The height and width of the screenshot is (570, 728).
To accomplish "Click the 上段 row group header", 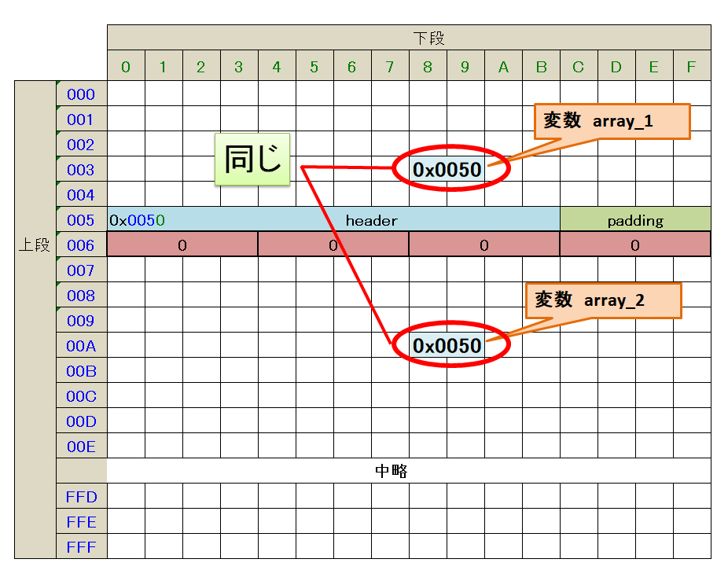I will [35, 245].
